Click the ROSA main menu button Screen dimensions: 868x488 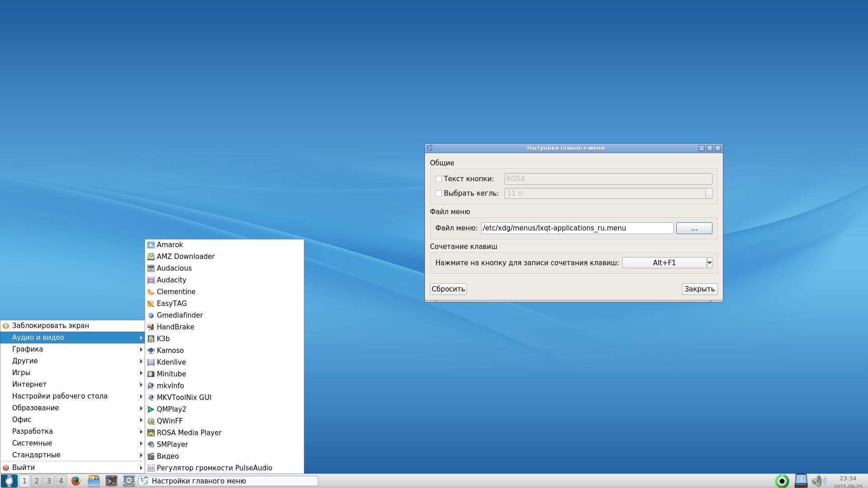(9, 481)
